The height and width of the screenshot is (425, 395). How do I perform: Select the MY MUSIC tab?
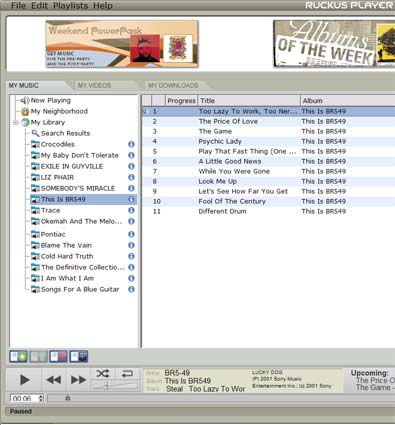pyautogui.click(x=24, y=85)
